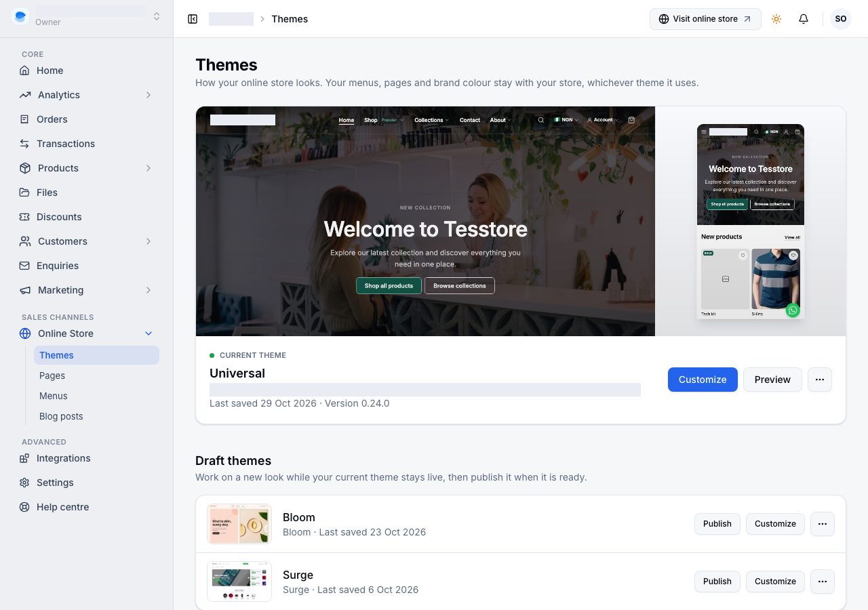Image resolution: width=868 pixels, height=610 pixels.
Task: Select the Themes submenu item
Action: point(96,355)
